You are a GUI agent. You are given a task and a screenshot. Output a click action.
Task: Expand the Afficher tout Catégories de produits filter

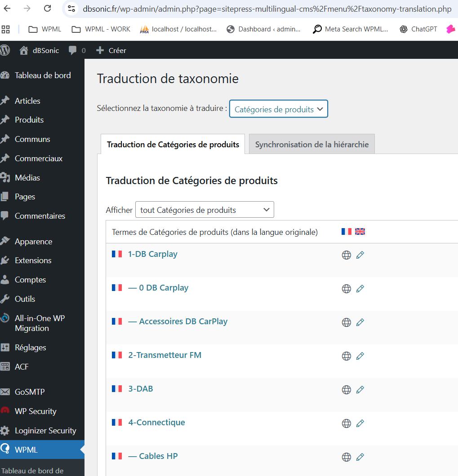click(204, 210)
